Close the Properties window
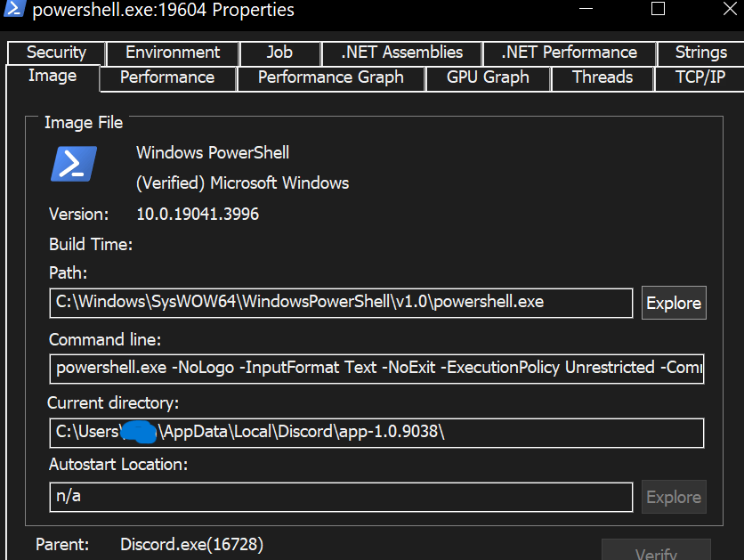744x560 pixels. [x=730, y=9]
